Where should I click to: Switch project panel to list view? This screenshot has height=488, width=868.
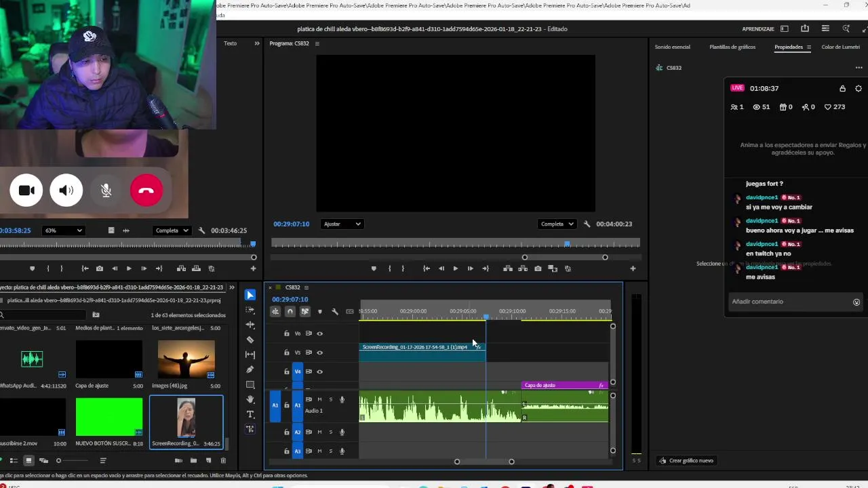[x=14, y=461]
